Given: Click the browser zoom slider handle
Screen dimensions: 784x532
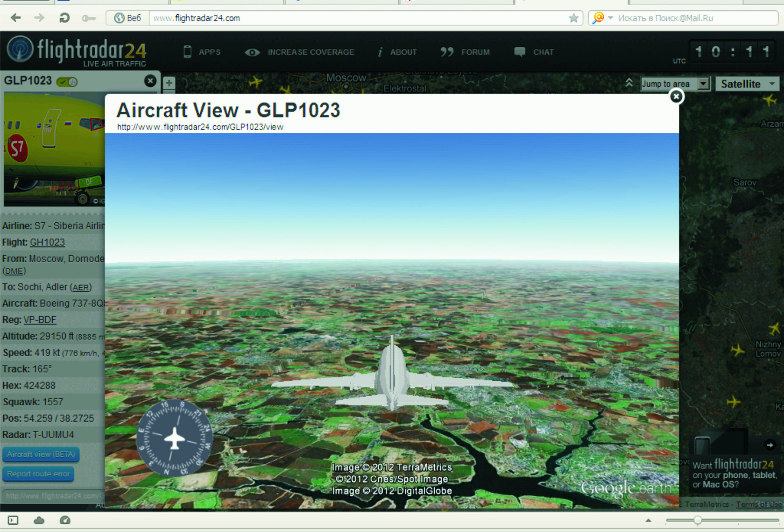Looking at the screenshot, I should pyautogui.click(x=698, y=520).
